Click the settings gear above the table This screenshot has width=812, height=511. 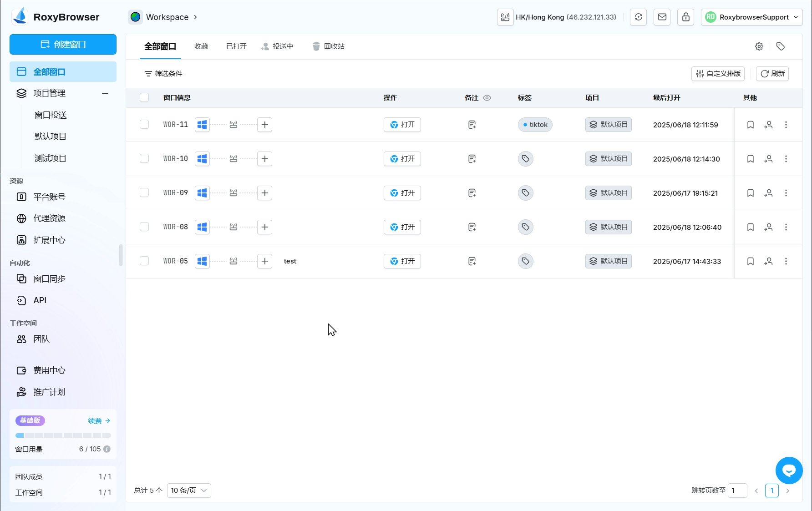[759, 46]
